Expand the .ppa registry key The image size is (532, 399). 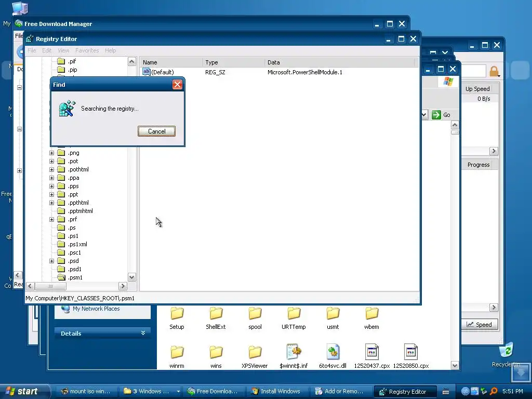coord(51,178)
